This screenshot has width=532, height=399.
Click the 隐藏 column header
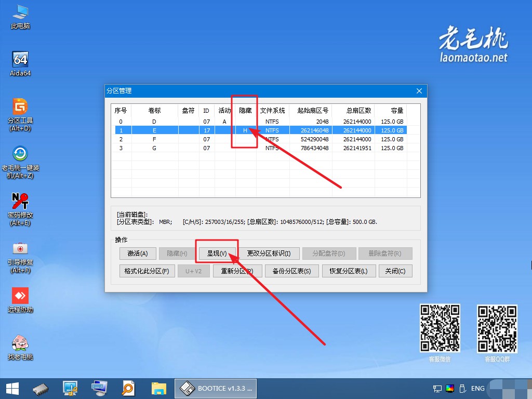tap(246, 111)
